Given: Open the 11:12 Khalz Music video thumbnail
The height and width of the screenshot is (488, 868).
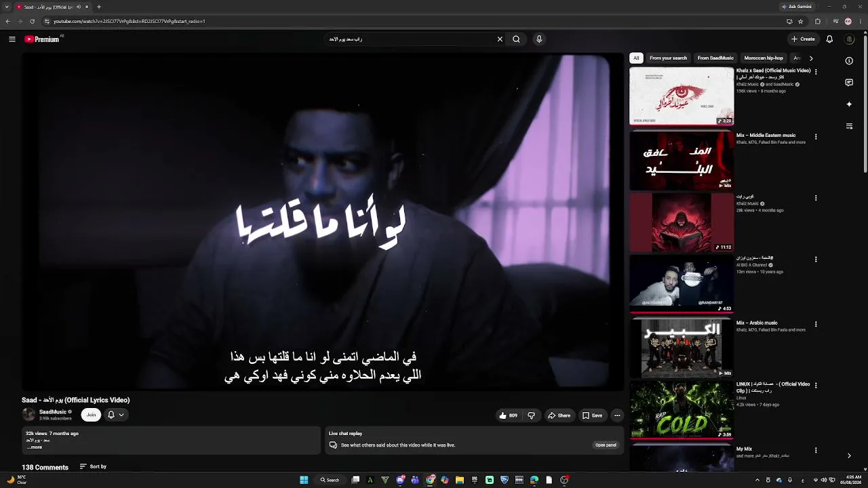Looking at the screenshot, I should pyautogui.click(x=682, y=222).
